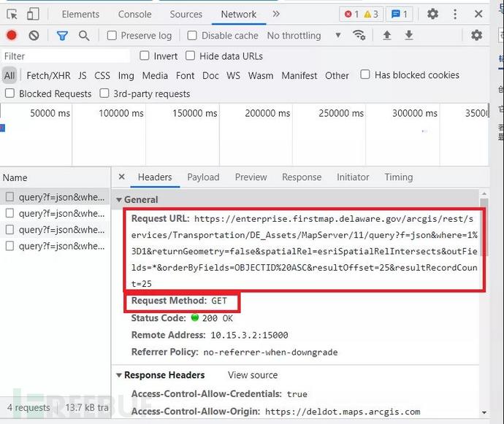The width and height of the screenshot is (504, 424).
Task: Filter requests by Media
Action: point(155,75)
